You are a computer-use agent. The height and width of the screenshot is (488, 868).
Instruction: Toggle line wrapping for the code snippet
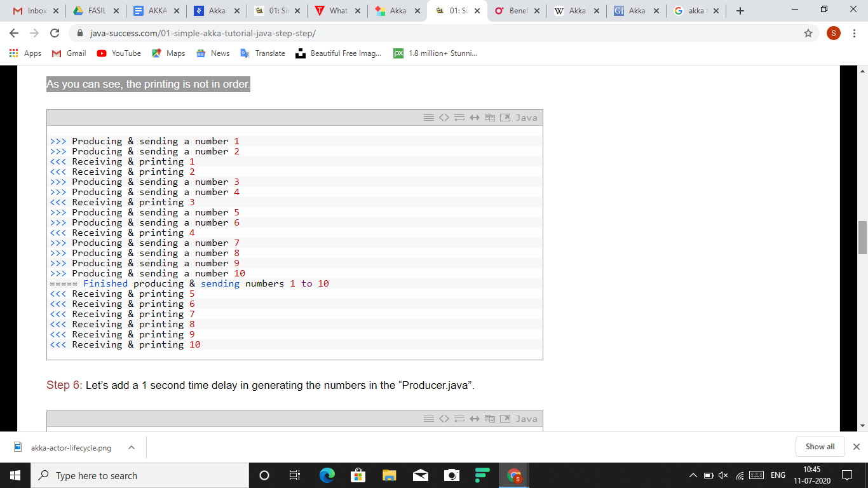pos(459,117)
